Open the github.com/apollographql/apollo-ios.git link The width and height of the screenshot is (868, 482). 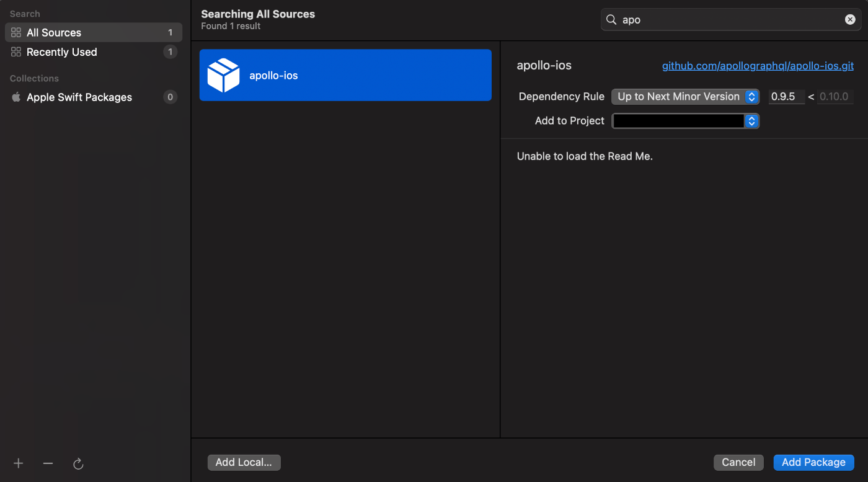click(x=758, y=66)
